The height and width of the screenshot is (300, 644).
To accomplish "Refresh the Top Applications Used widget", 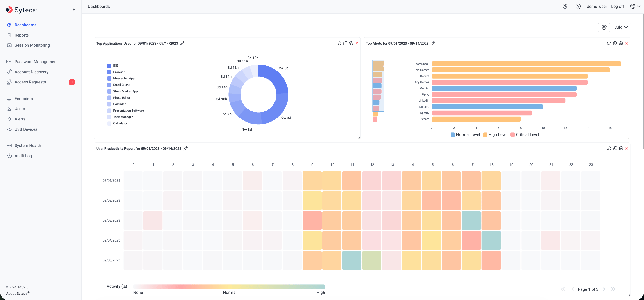I will click(x=339, y=43).
